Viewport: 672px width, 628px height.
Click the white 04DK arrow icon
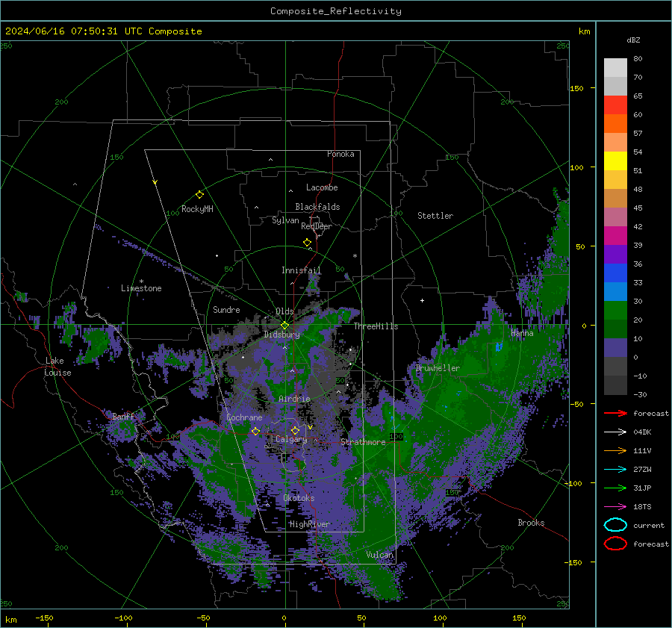615,432
